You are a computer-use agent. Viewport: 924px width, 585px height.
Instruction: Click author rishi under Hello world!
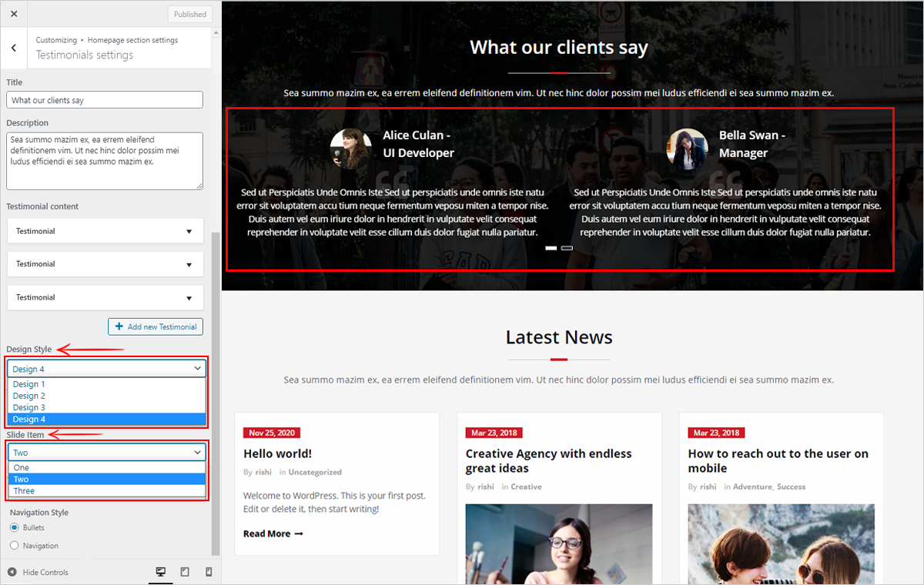click(x=263, y=472)
